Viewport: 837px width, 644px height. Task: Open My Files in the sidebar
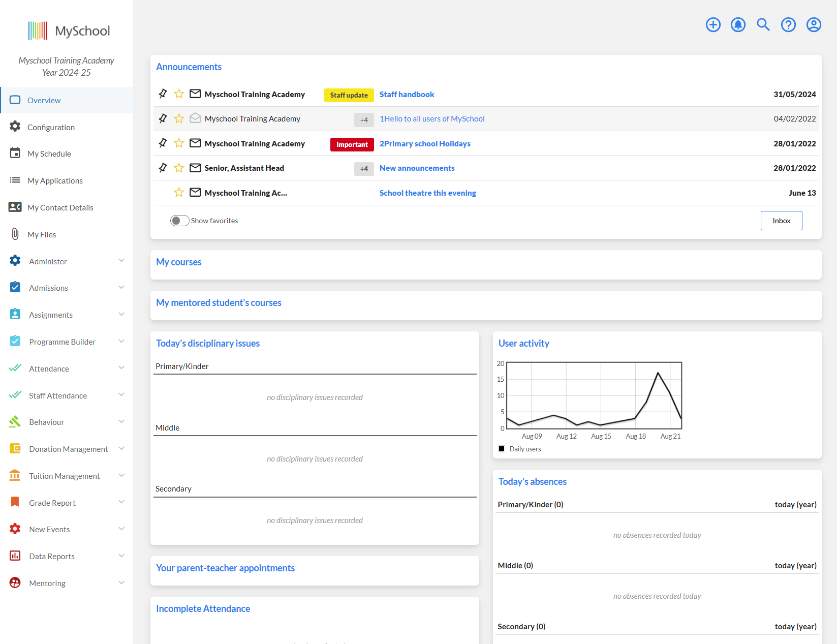tap(41, 234)
